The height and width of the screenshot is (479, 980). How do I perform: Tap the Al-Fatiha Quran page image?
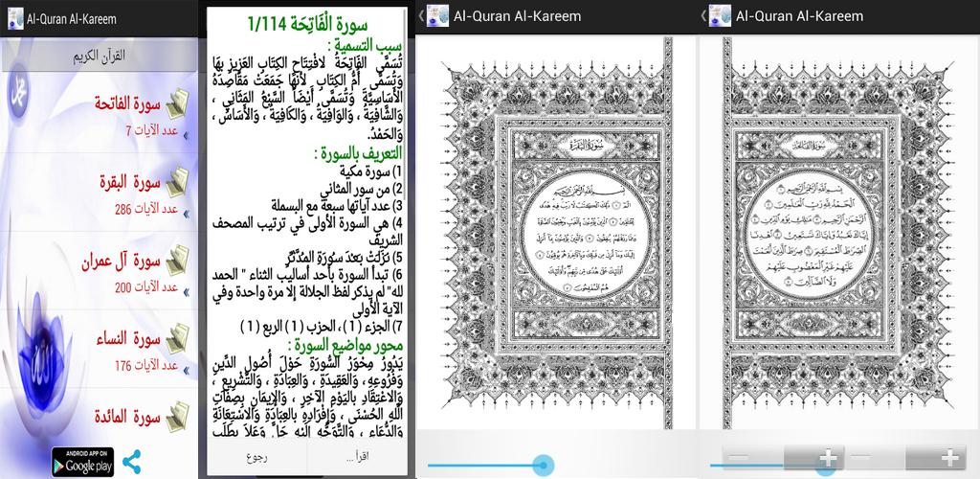click(x=838, y=233)
